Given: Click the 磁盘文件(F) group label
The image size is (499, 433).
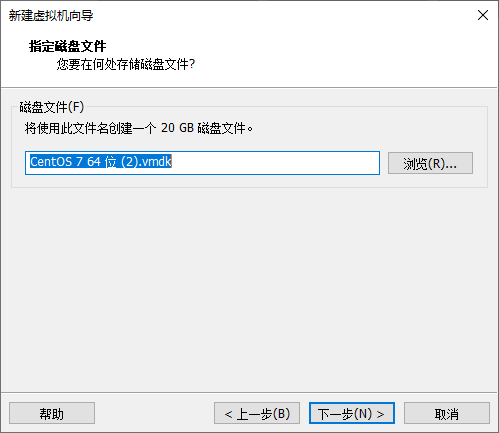Looking at the screenshot, I should 52,107.
